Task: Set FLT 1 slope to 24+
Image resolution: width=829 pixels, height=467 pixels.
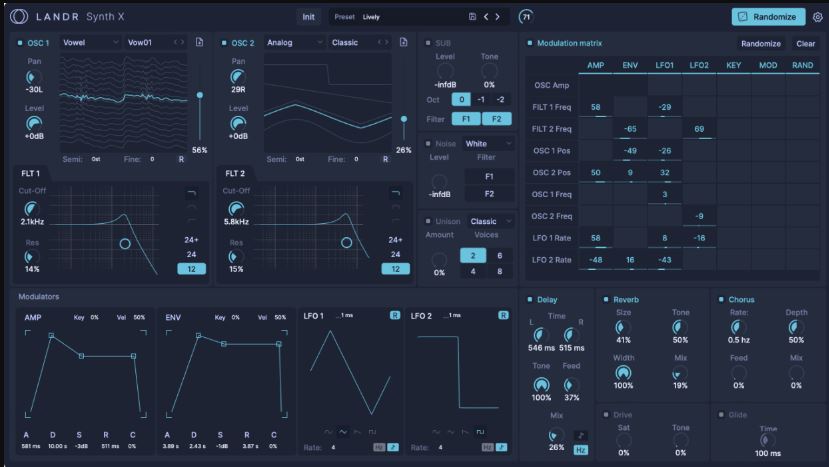Action: click(191, 240)
